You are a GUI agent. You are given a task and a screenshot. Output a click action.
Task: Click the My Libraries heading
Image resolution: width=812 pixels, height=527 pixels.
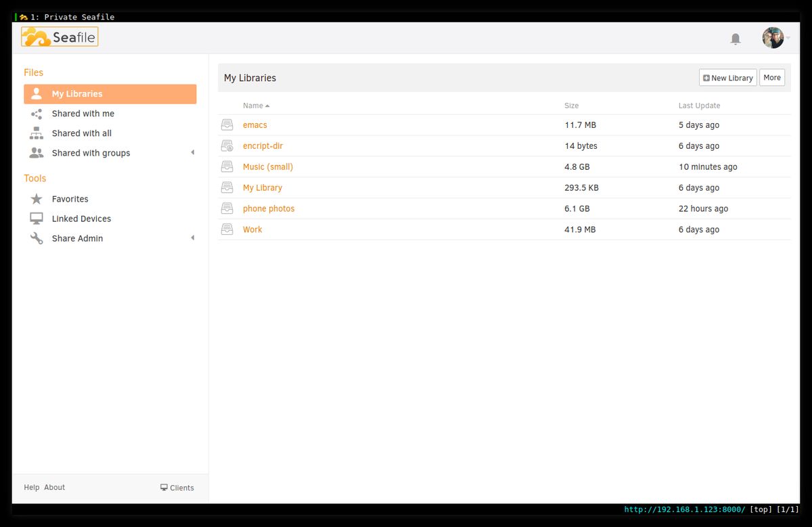click(x=250, y=78)
